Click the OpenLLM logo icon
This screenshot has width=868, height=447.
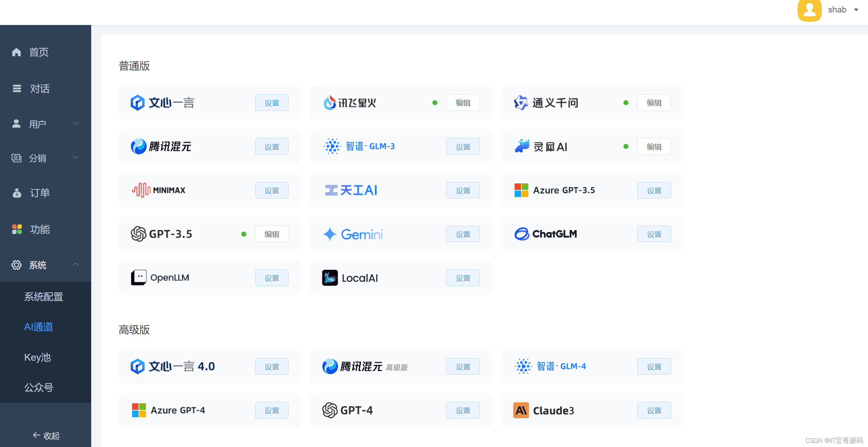pyautogui.click(x=139, y=277)
